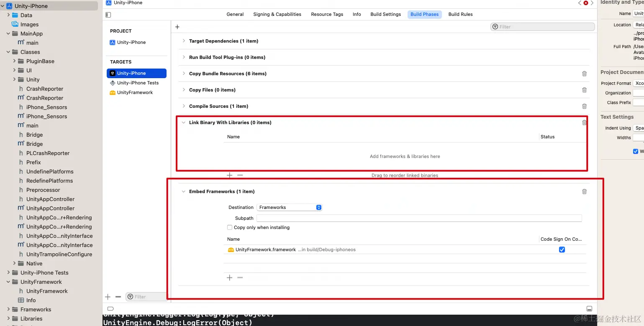Collapse the Unity-iPhone project root

pos(3,6)
